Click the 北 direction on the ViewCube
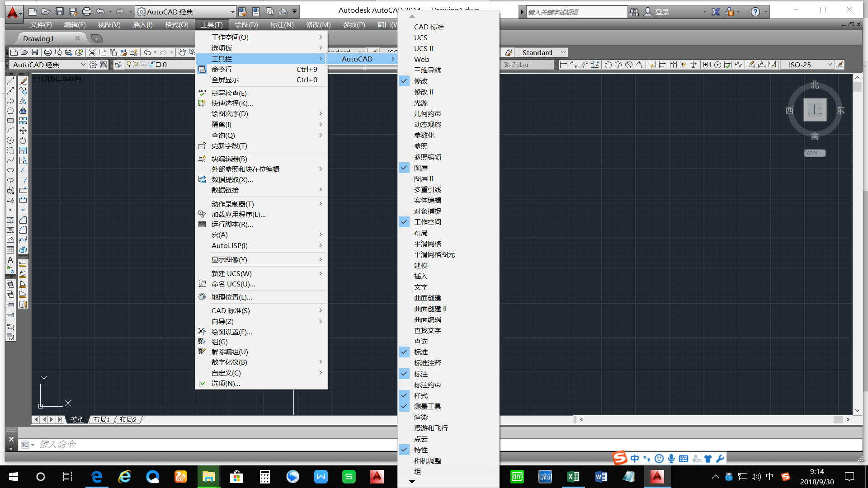This screenshot has height=488, width=868. (815, 84)
